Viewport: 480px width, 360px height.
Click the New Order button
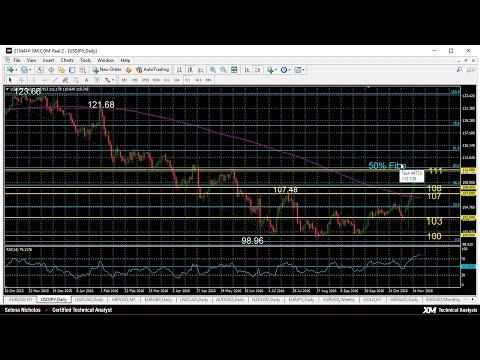pyautogui.click(x=107, y=69)
